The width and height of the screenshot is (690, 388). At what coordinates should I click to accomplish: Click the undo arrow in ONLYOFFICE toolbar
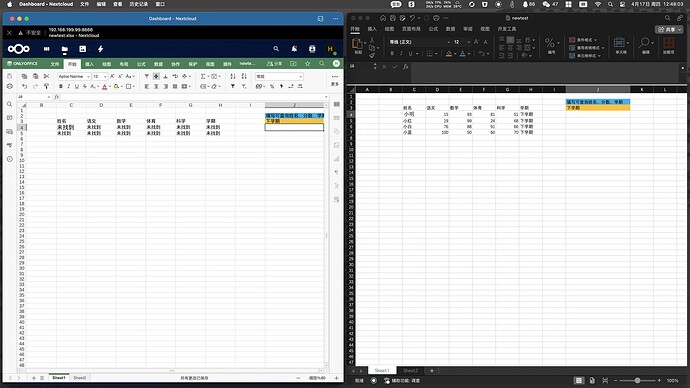[x=25, y=86]
